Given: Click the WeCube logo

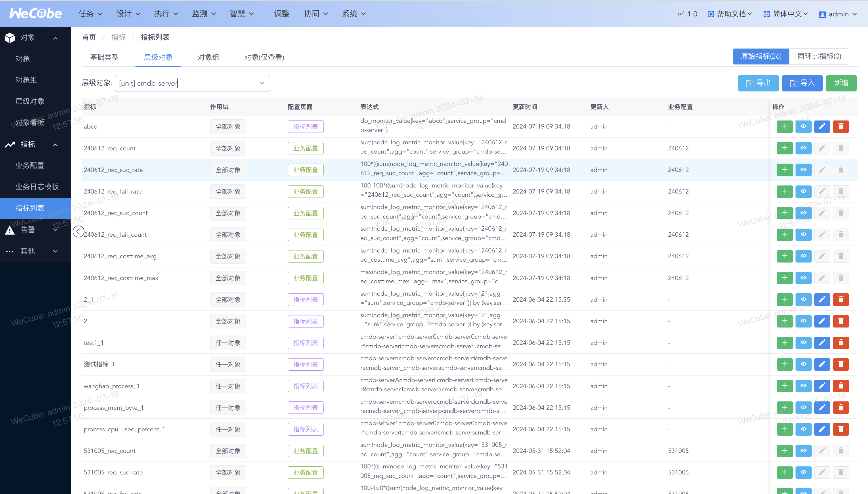Looking at the screenshot, I should [36, 14].
